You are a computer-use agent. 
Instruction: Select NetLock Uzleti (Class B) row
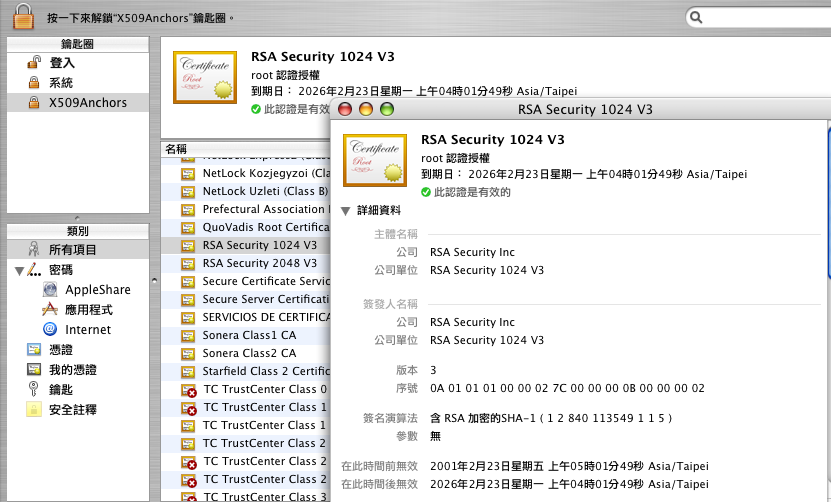(246, 191)
